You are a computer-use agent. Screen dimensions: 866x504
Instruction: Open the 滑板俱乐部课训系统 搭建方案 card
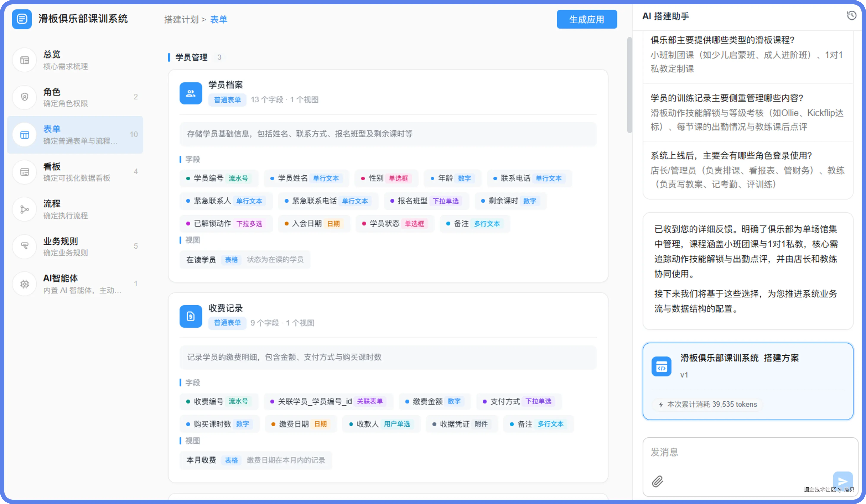pyautogui.click(x=748, y=381)
